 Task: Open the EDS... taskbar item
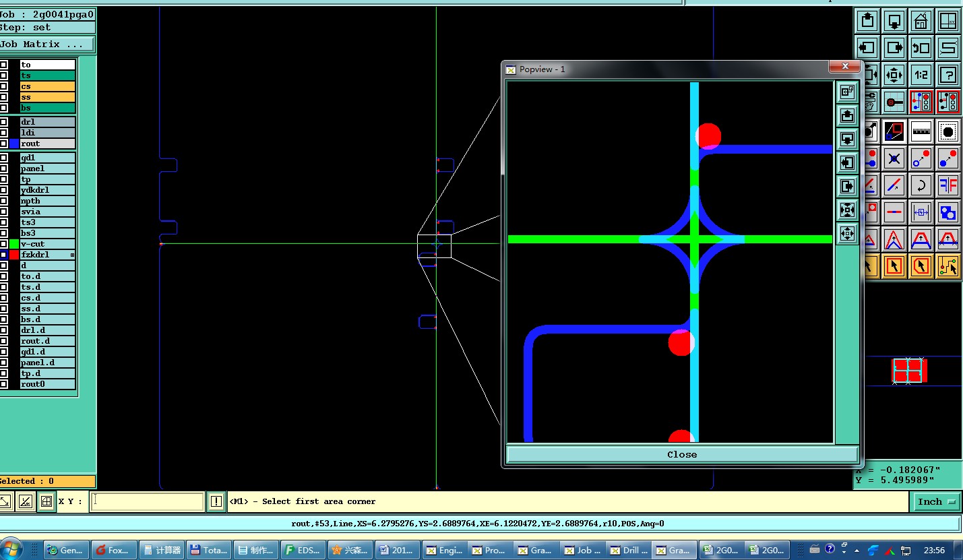[x=303, y=550]
